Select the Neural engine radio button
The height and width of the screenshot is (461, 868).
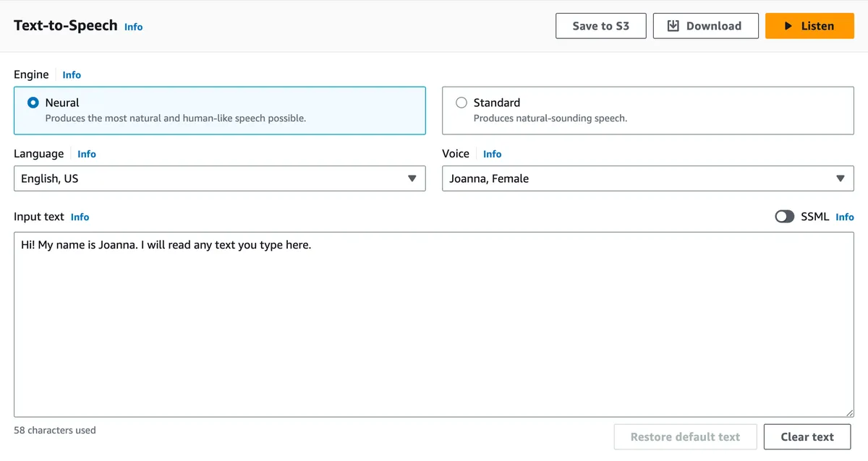click(33, 103)
